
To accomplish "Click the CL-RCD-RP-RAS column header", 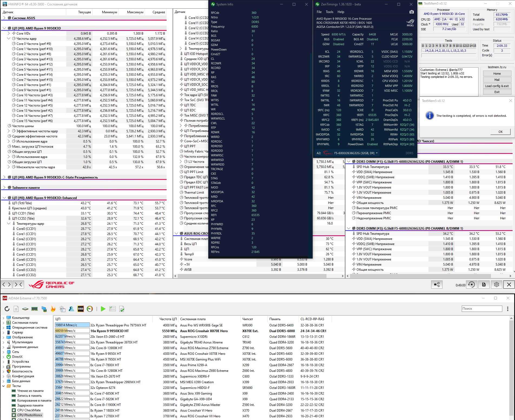I will pos(312,319).
